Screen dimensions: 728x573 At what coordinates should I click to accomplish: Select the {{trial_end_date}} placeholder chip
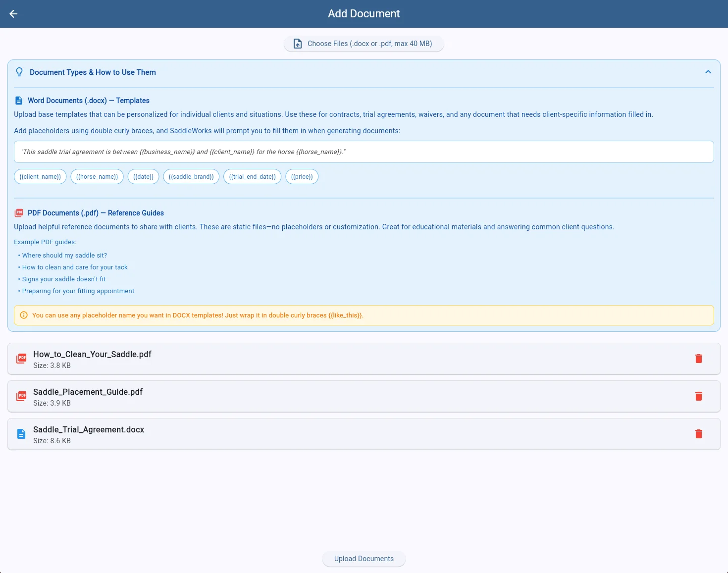(x=252, y=176)
